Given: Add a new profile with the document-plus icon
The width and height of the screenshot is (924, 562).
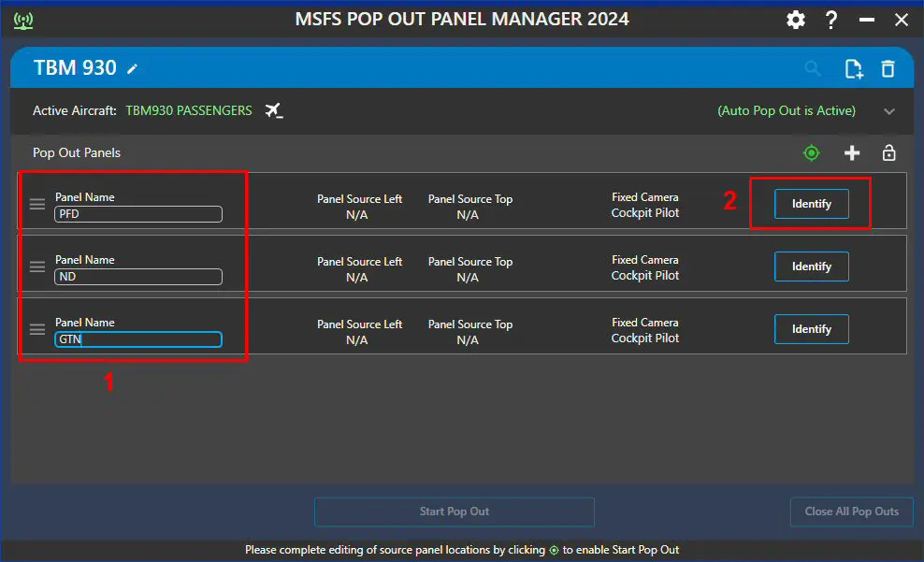Looking at the screenshot, I should pyautogui.click(x=853, y=69).
